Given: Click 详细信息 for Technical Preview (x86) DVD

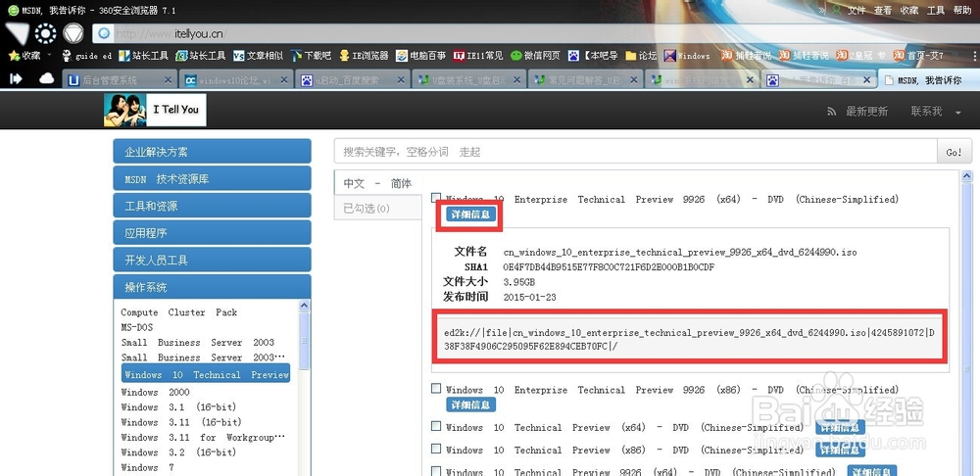Looking at the screenshot, I should point(840,450).
